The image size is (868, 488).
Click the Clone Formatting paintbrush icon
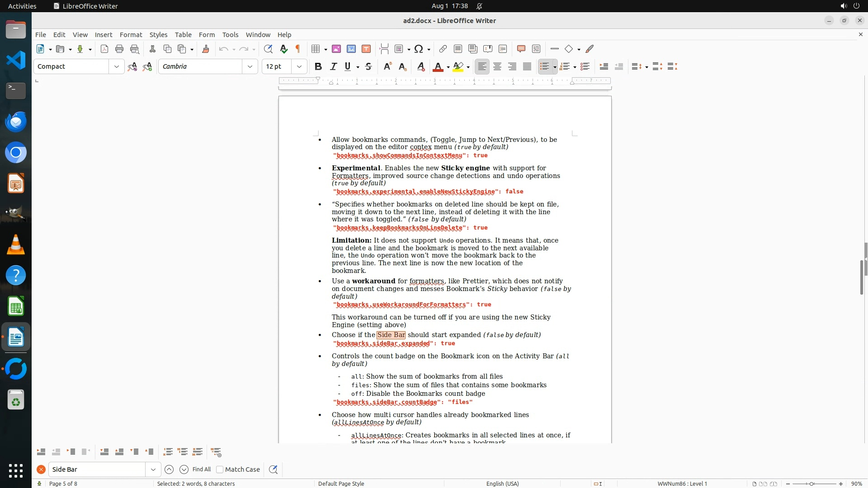pos(206,49)
